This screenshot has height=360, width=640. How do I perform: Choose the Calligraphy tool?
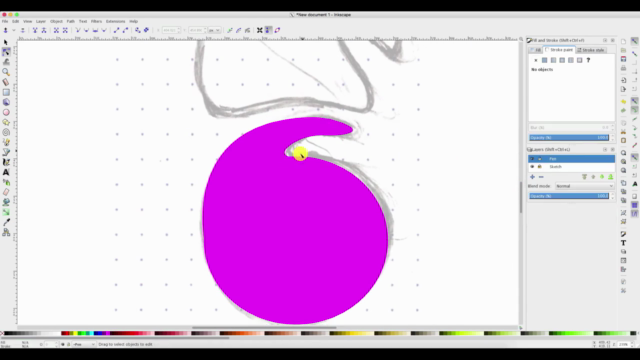click(6, 162)
